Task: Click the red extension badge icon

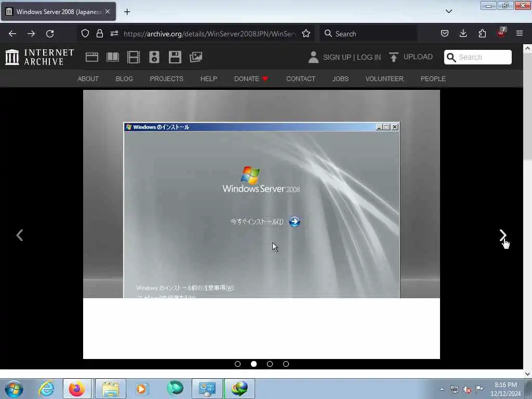Action: tap(501, 33)
